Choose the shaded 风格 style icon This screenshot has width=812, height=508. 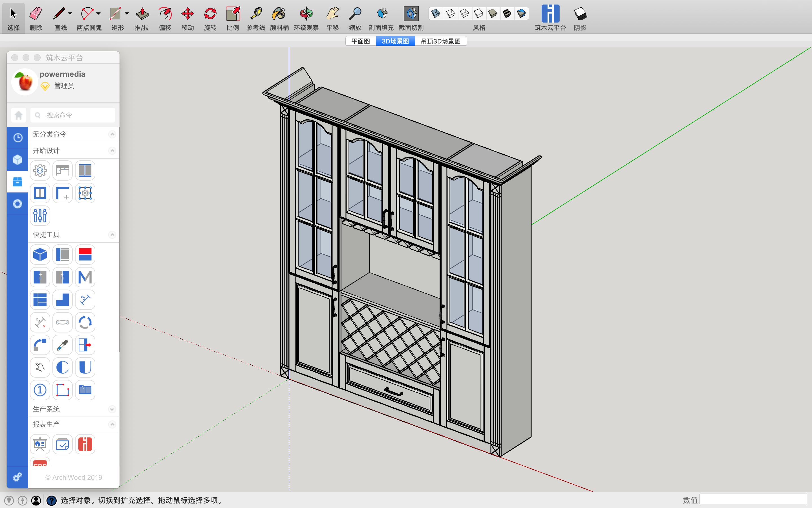[x=493, y=14]
